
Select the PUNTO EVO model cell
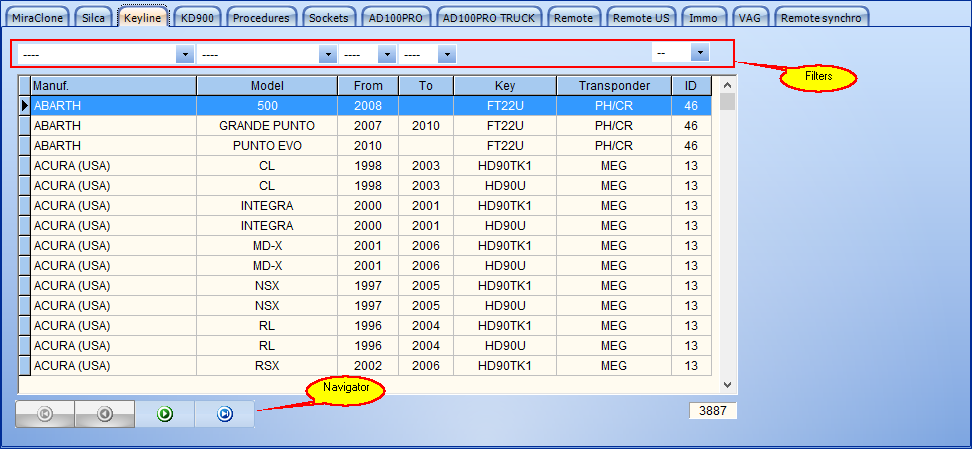click(x=267, y=146)
